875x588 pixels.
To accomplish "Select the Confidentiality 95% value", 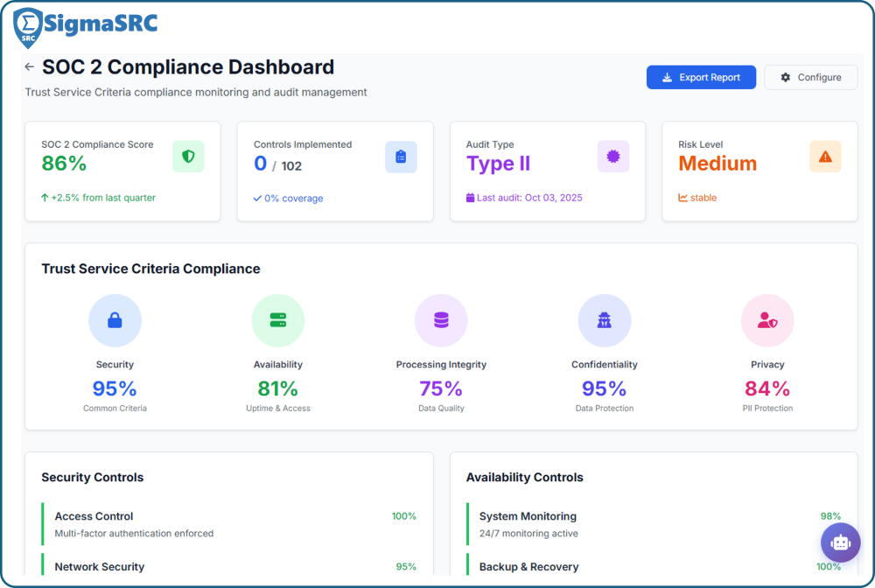I will (605, 388).
